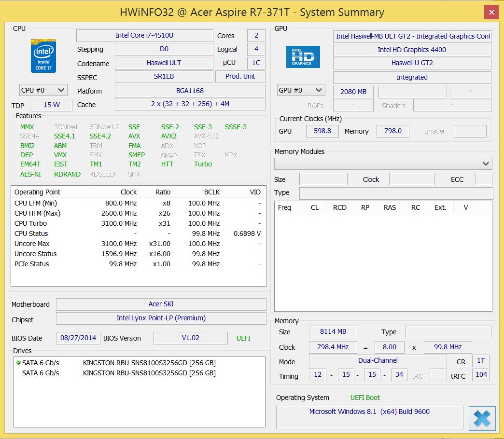The width and height of the screenshot is (504, 439).
Task: Click the Microsoft Windows 8.1 operating system field
Action: coord(369,412)
